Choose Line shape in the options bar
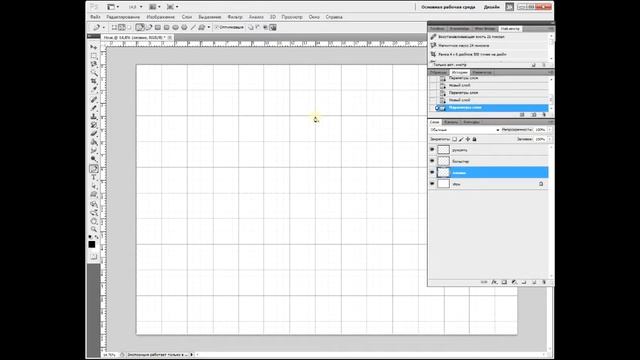This screenshot has height=360, width=640. pos(193,27)
